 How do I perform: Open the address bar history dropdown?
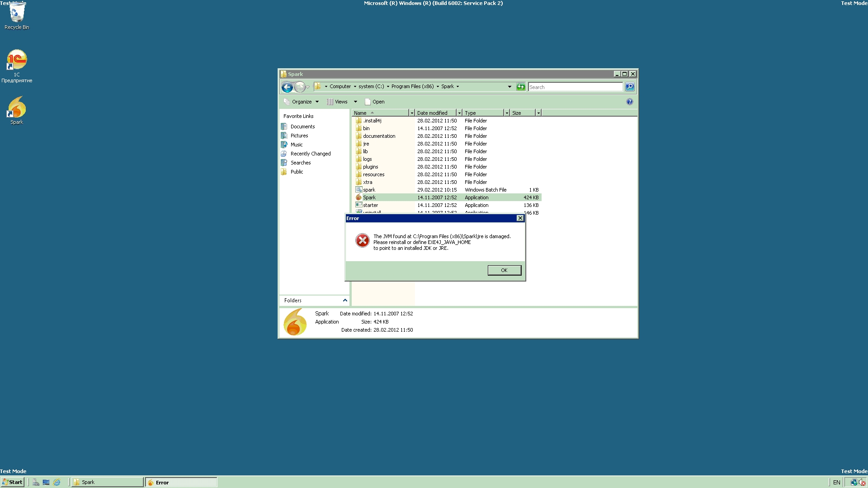(509, 87)
